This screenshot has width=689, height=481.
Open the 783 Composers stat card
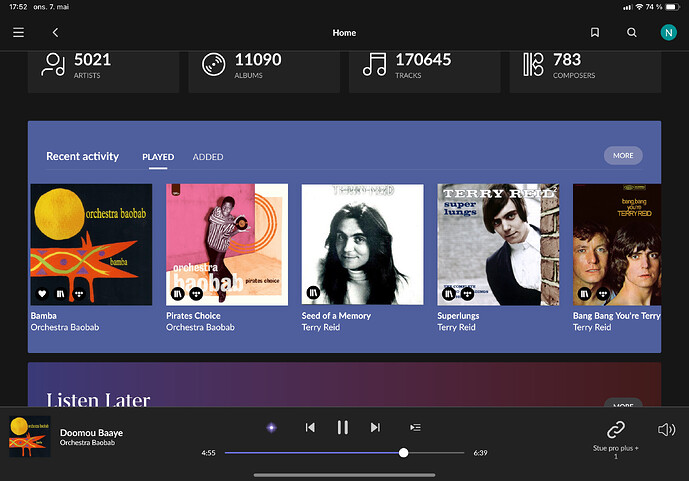(585, 72)
